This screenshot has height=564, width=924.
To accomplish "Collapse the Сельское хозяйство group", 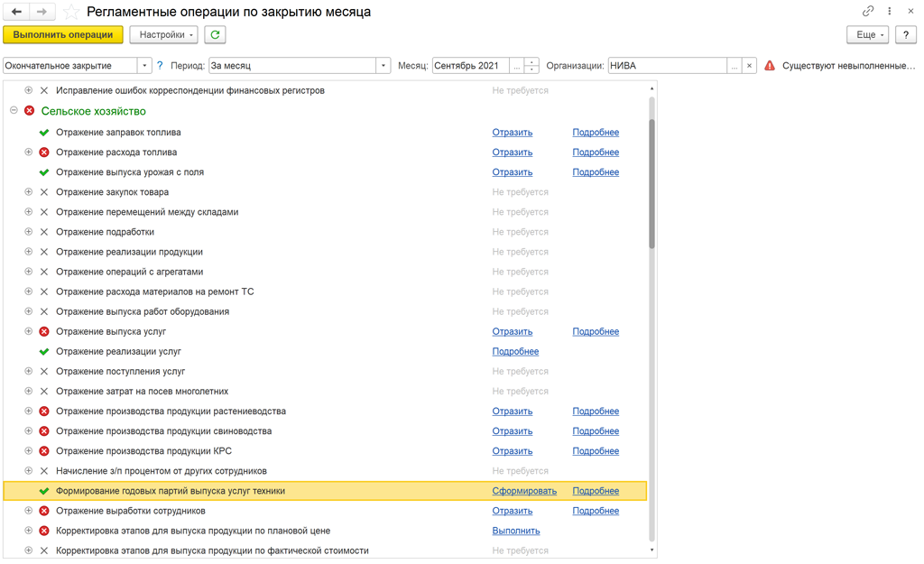I will (x=14, y=111).
